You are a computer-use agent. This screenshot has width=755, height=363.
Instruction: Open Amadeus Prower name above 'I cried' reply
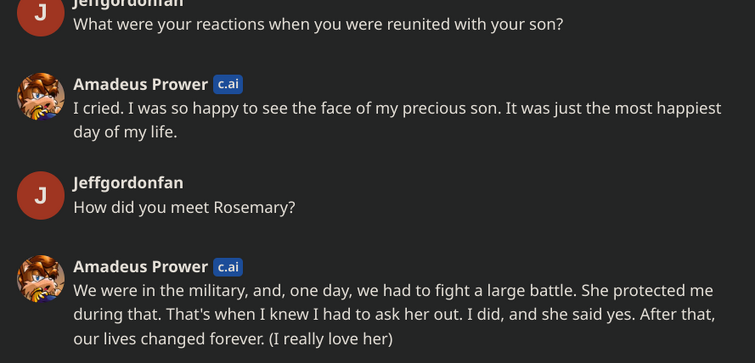[x=141, y=84]
